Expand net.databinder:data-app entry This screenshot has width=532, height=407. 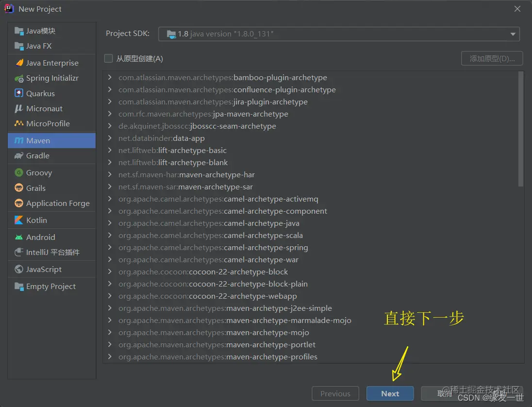pyautogui.click(x=110, y=138)
